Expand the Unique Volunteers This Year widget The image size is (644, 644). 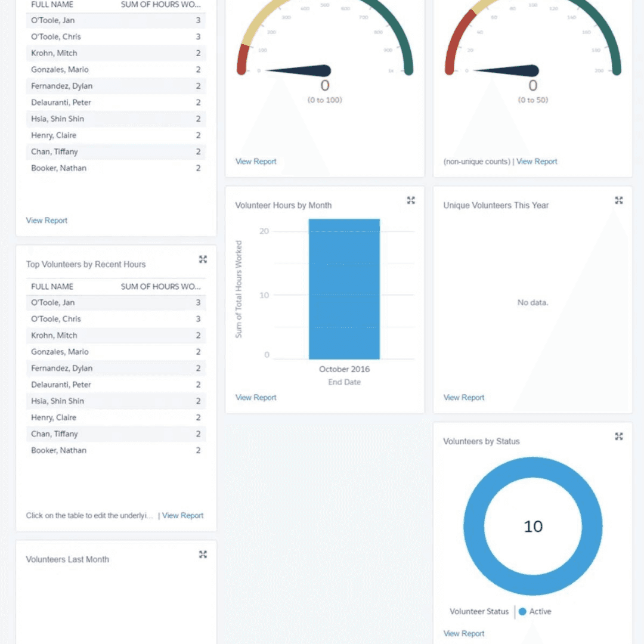(618, 200)
